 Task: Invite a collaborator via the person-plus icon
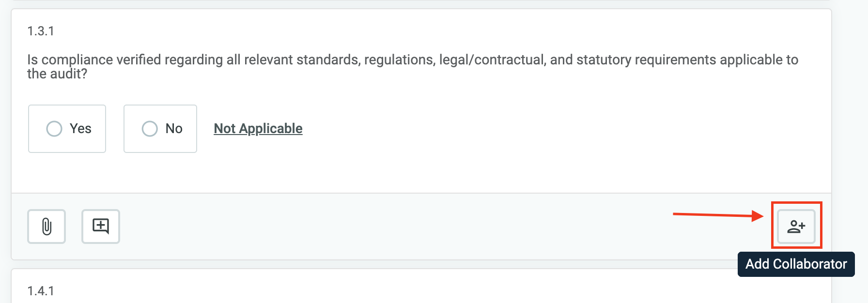pyautogui.click(x=796, y=226)
